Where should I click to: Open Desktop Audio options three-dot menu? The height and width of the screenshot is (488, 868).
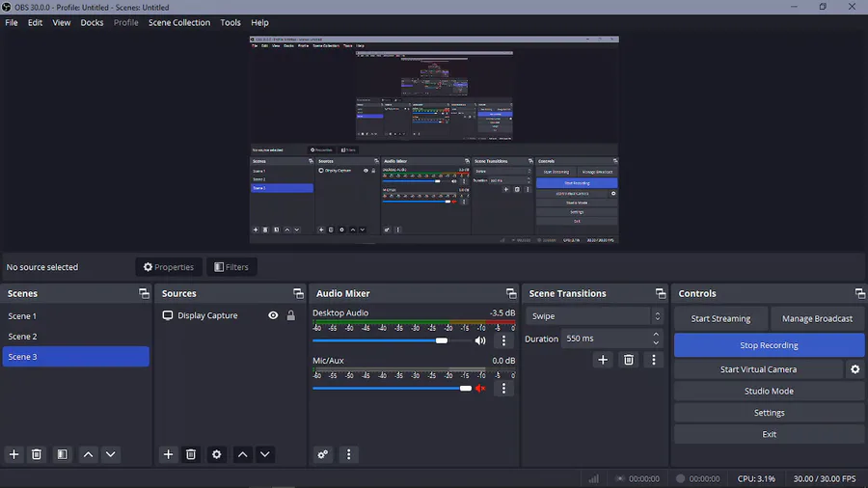tap(503, 340)
